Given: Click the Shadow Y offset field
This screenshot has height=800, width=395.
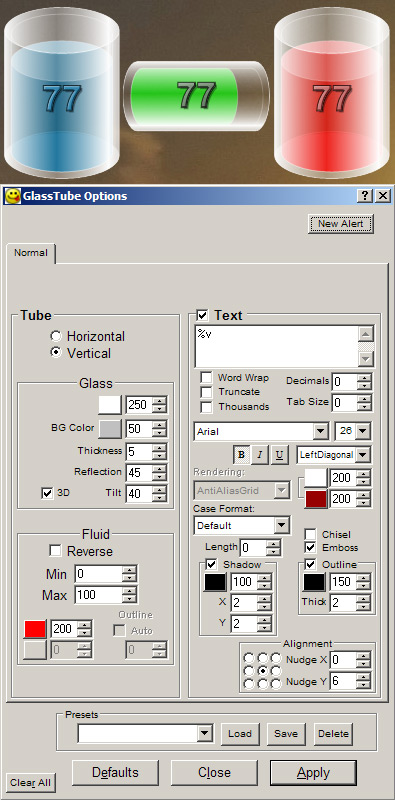Looking at the screenshot, I should pyautogui.click(x=244, y=623).
